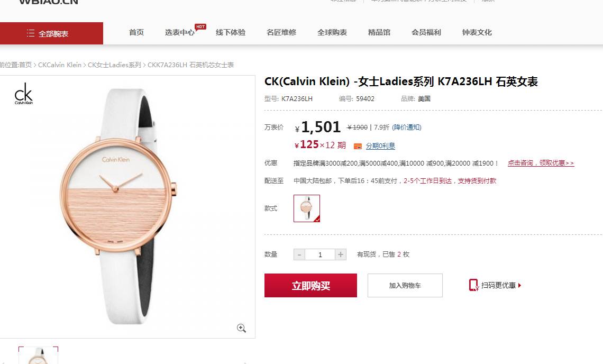The height and width of the screenshot is (364, 603).
Task: Click the 点击咨询，领取优惠 link
Action: [x=541, y=163]
